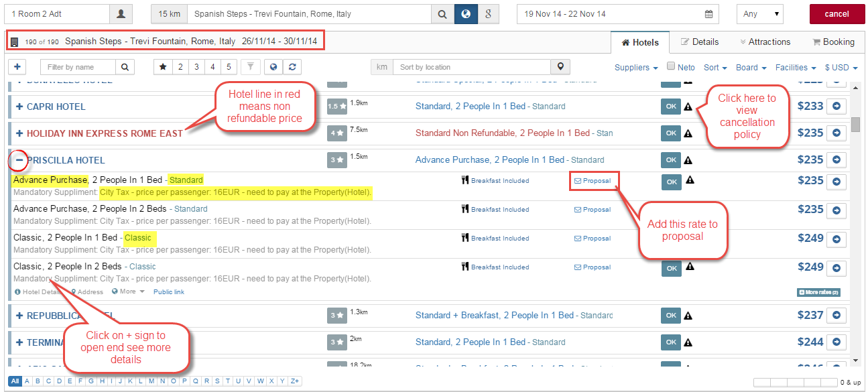Image resolution: width=868 pixels, height=392 pixels.
Task: Select the 'Z+' alphabet filter
Action: click(295, 381)
